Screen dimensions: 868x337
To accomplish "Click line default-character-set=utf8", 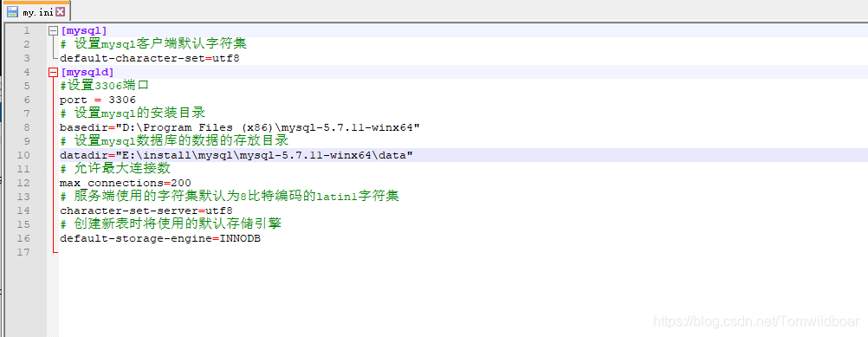I will (150, 58).
